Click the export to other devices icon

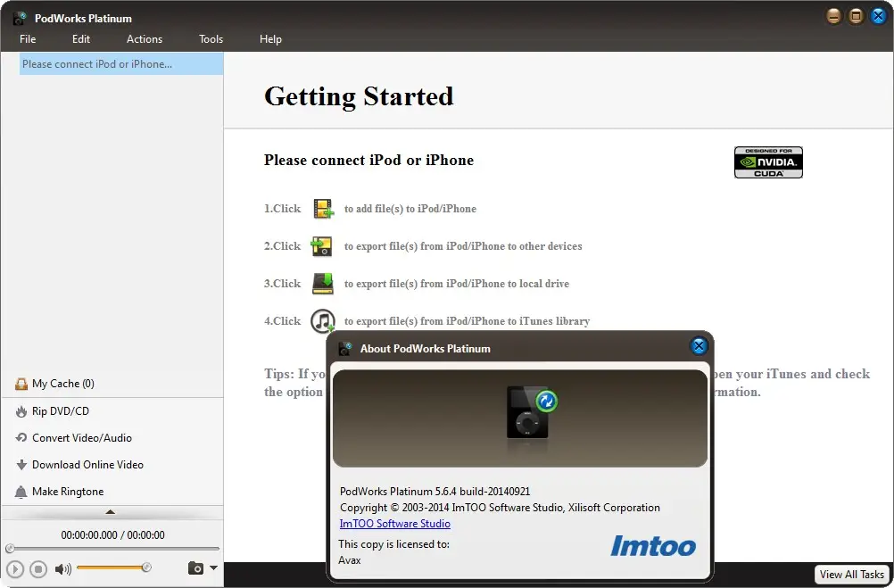click(321, 246)
